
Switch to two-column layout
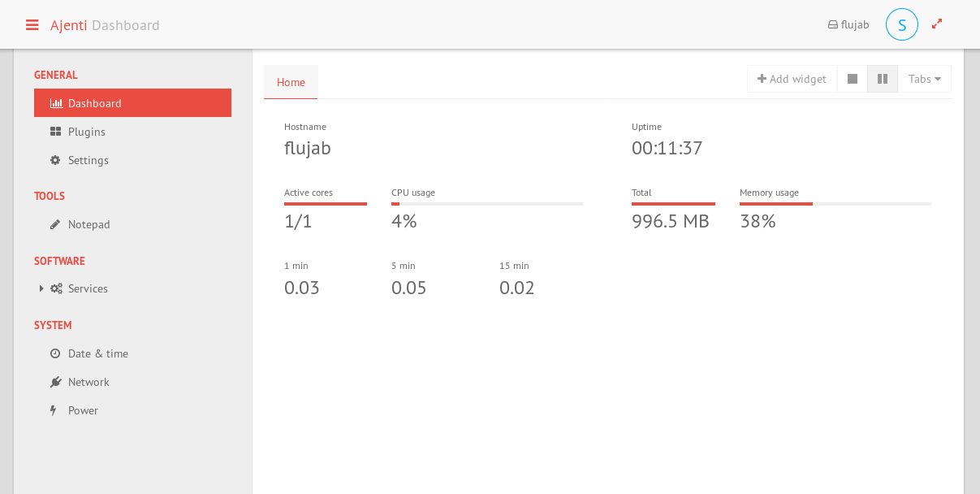click(x=883, y=79)
